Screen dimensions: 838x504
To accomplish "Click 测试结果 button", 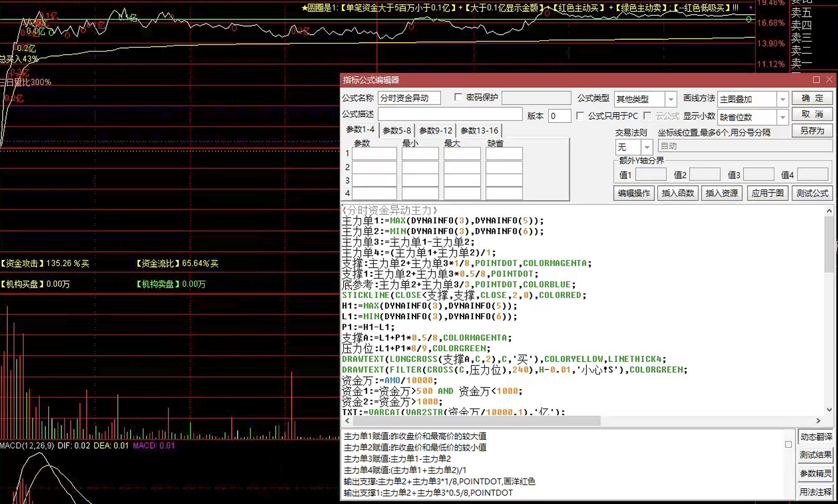I will click(816, 455).
